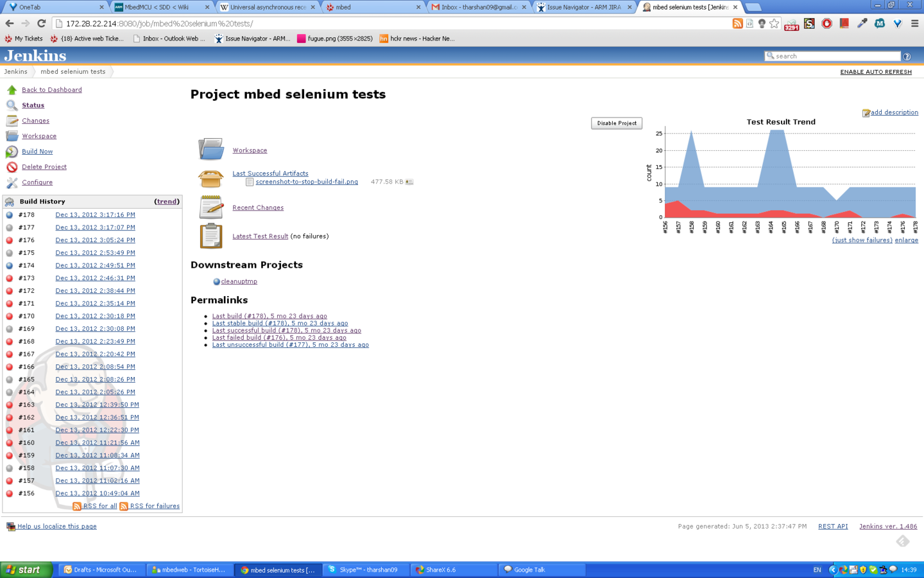This screenshot has width=924, height=578.
Task: Click the Windows start button
Action: click(x=26, y=570)
